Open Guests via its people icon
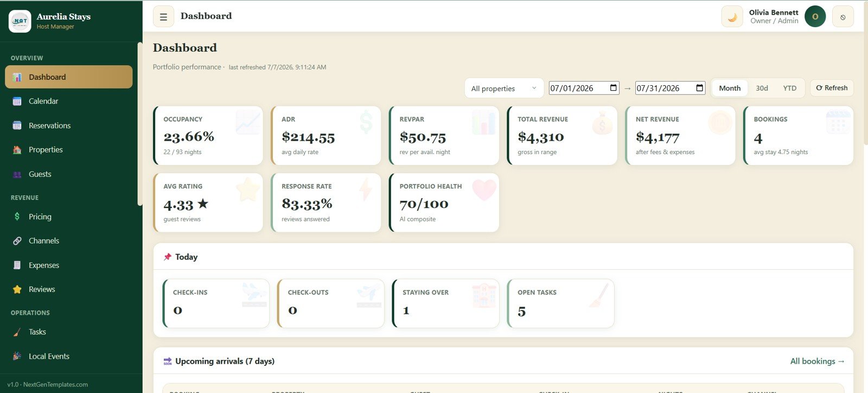This screenshot has width=868, height=393. [17, 174]
